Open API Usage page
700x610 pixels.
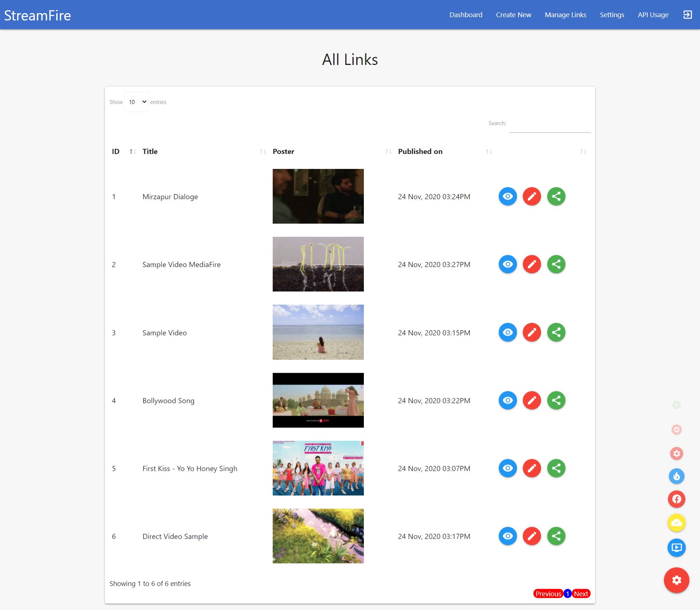653,15
